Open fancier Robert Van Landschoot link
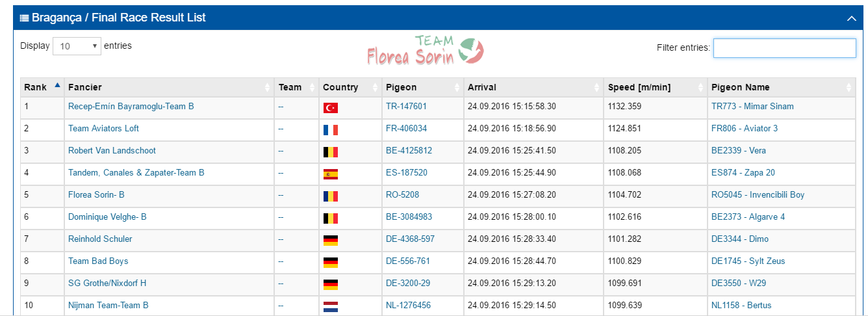 [112, 150]
